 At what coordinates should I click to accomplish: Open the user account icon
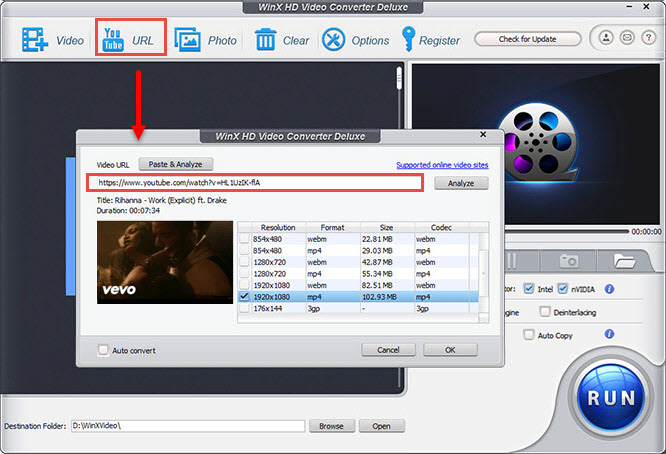(x=606, y=38)
